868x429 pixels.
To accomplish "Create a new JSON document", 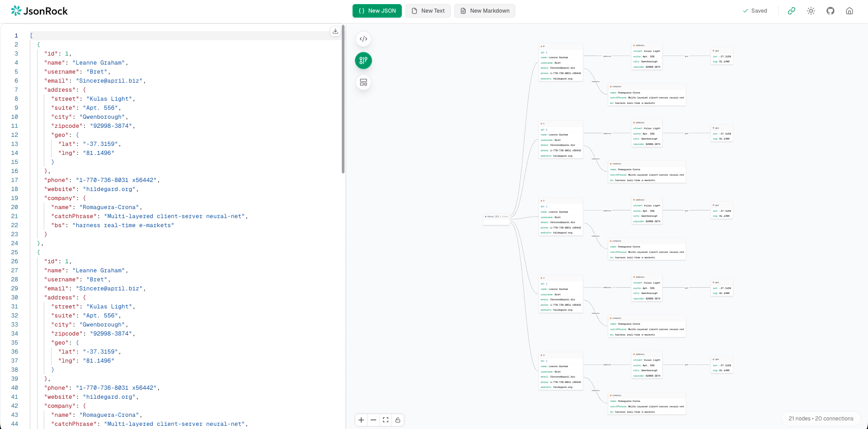I will [x=377, y=11].
